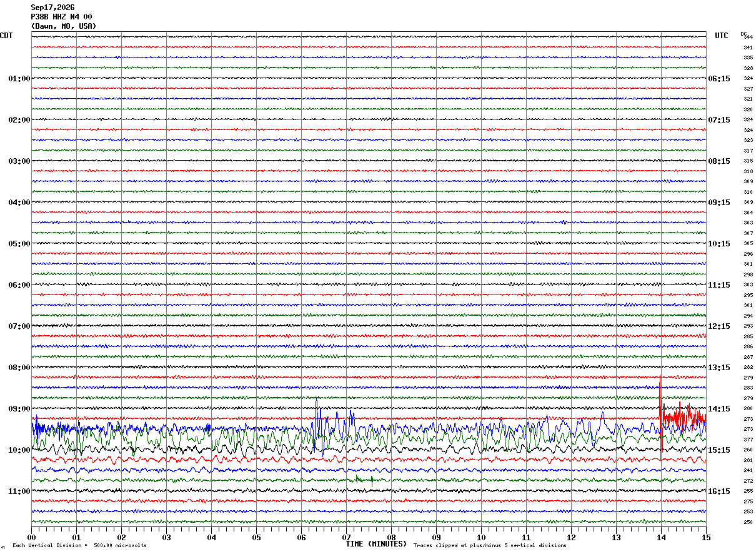Click the CDT column header
The image size is (756, 554).
pyautogui.click(x=6, y=36)
